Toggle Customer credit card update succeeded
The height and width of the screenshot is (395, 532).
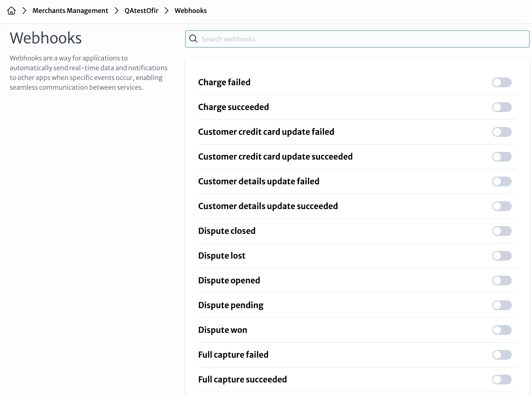[502, 157]
